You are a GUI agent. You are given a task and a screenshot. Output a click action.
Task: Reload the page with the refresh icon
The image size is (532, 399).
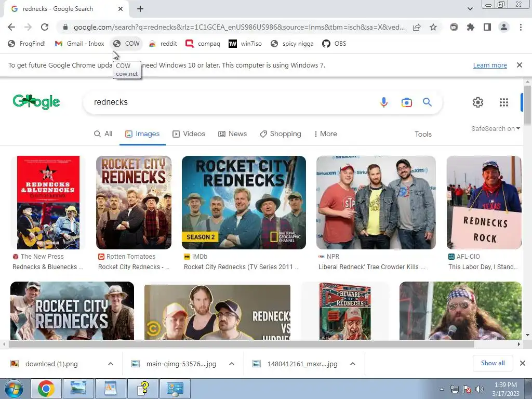(45, 27)
